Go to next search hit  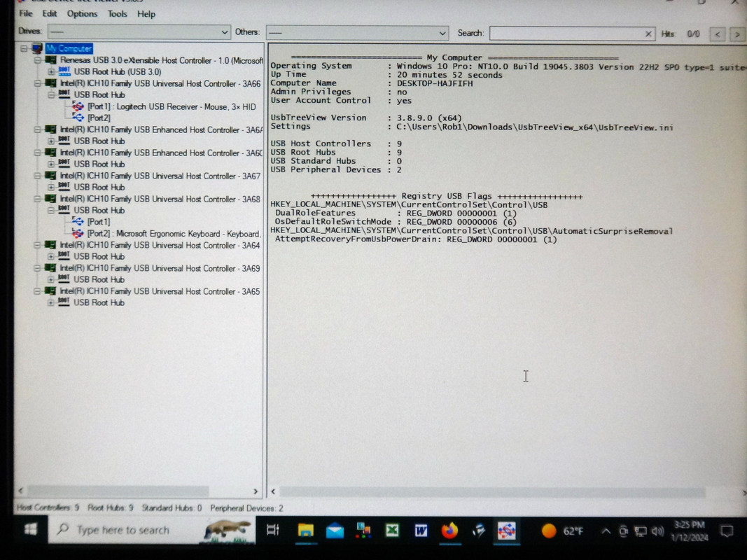pos(737,35)
